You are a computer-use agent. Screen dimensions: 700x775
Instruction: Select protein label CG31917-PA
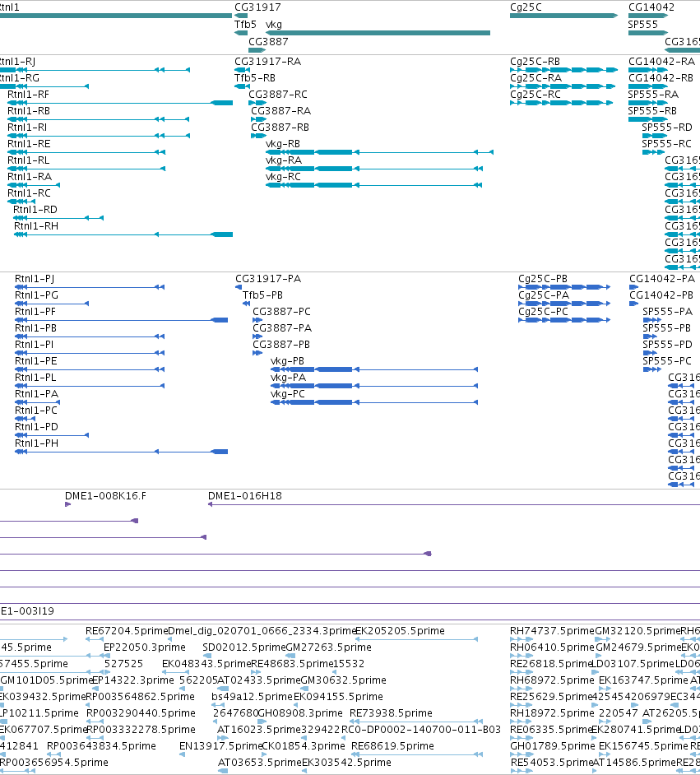pos(268,279)
